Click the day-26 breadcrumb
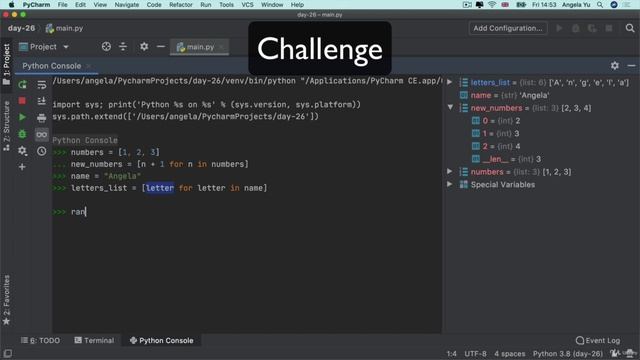 point(21,28)
